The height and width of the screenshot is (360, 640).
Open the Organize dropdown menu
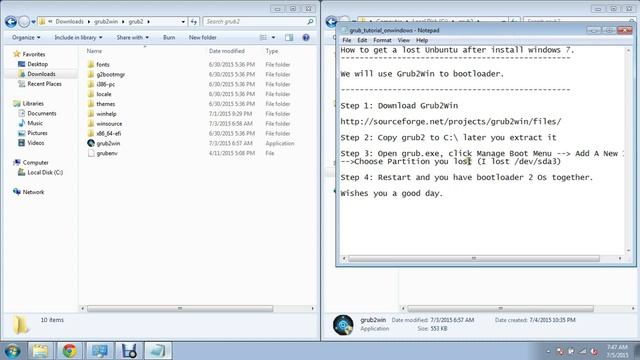(26, 38)
